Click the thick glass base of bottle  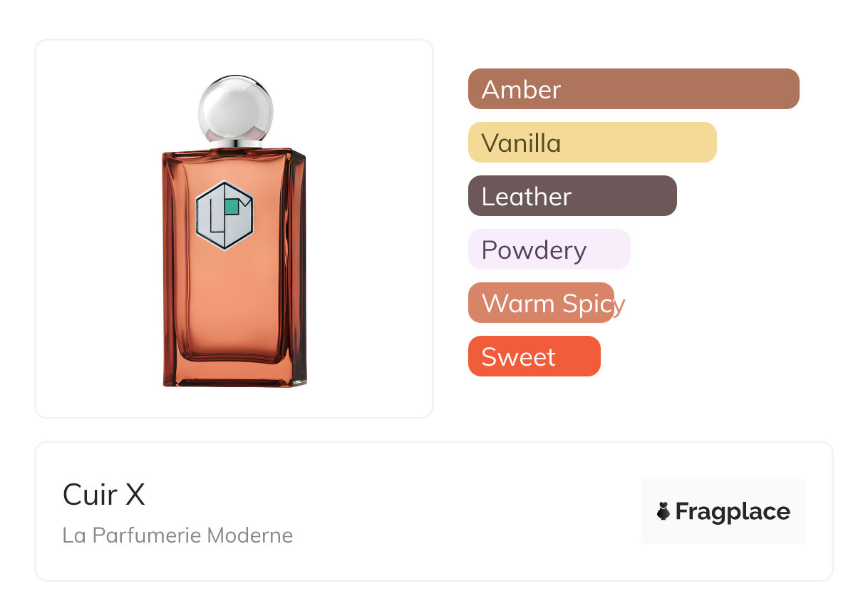(234, 375)
